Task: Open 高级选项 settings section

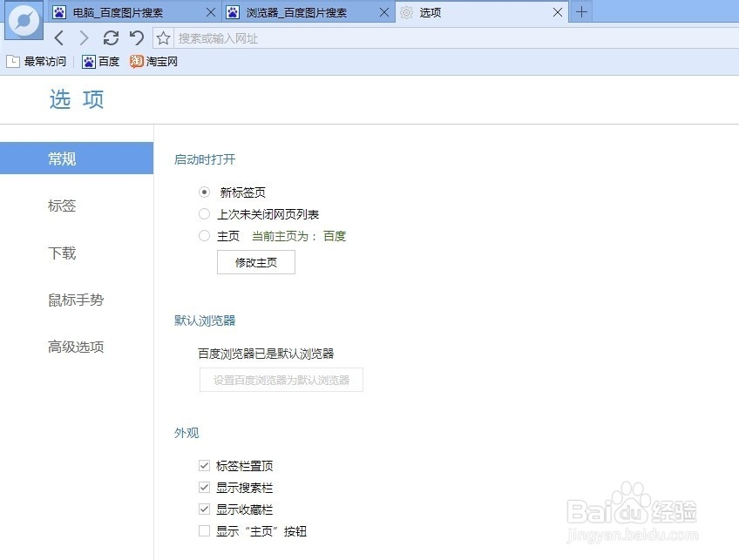Action: 76,347
